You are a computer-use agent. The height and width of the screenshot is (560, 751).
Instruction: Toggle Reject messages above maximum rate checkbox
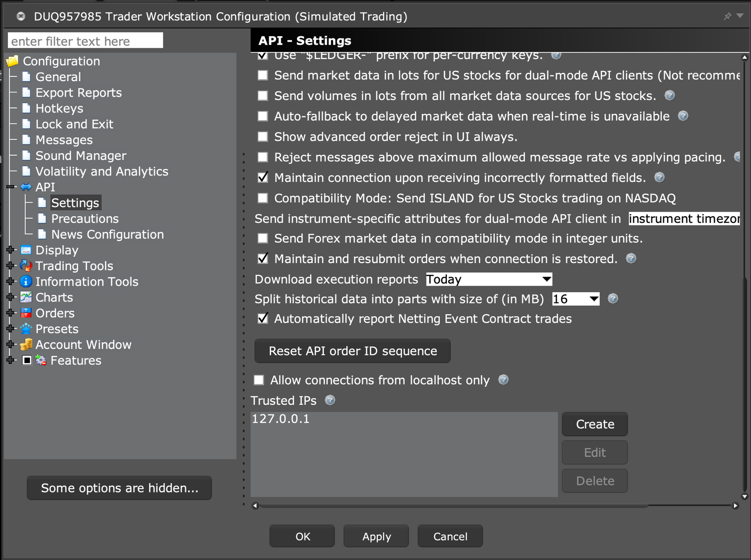263,157
